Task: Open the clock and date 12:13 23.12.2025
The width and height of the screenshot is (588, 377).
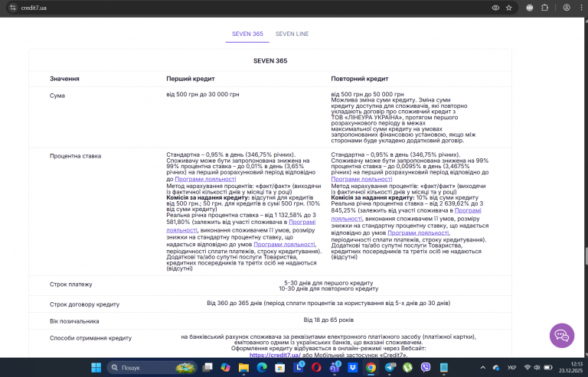Action: 570,367
